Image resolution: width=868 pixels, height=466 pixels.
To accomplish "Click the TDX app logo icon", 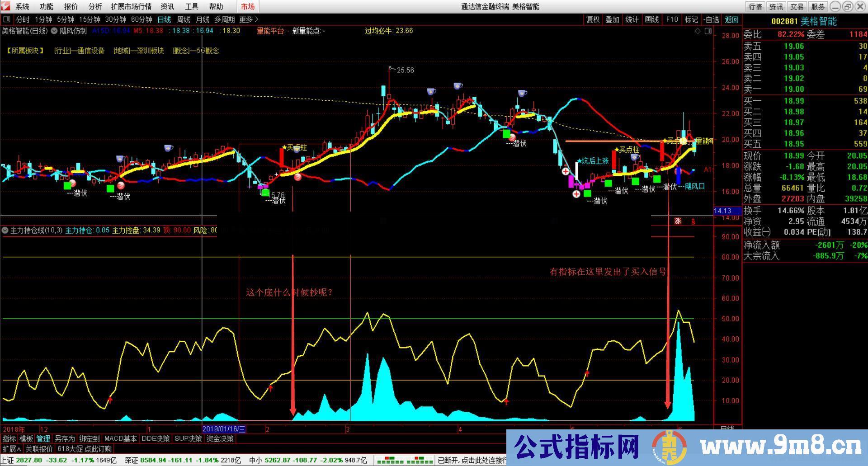I will pos(6,6).
